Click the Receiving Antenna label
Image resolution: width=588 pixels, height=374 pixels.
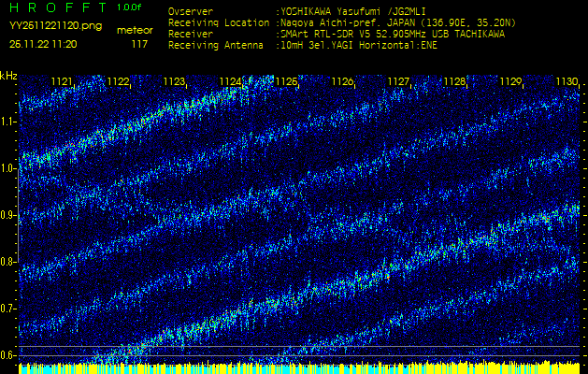pyautogui.click(x=216, y=46)
